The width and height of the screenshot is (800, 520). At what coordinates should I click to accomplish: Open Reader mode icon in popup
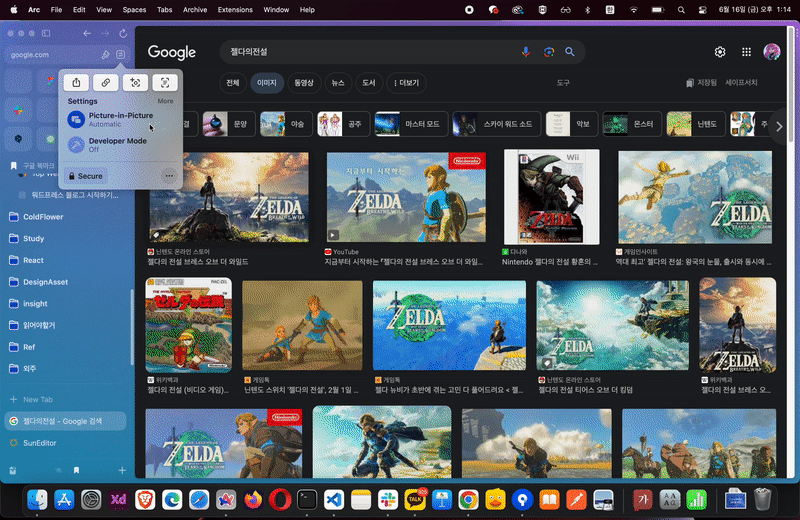[165, 83]
